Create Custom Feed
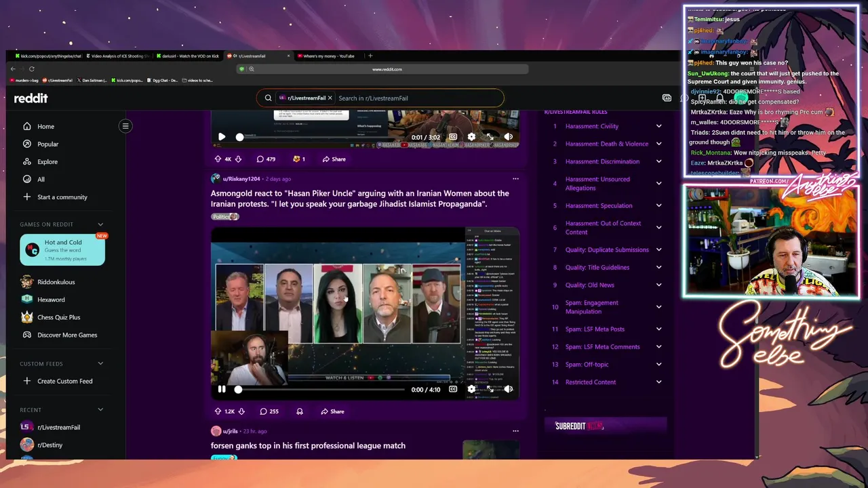 66,381
